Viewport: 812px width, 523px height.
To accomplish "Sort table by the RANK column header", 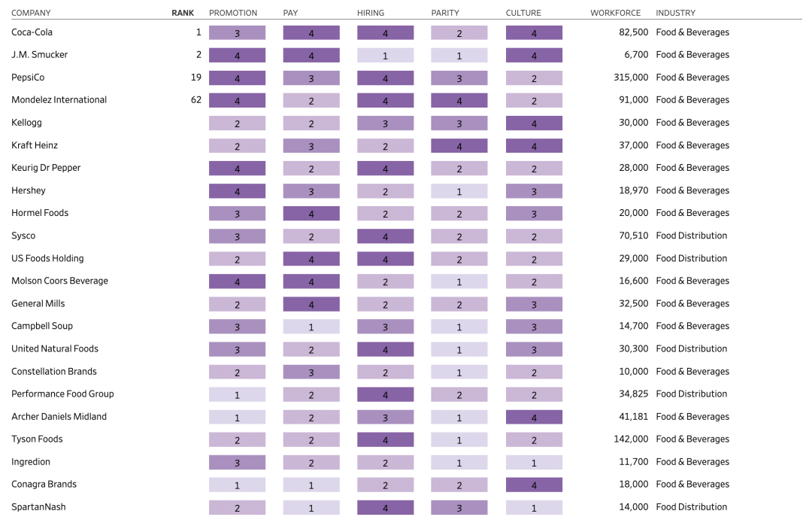I will pyautogui.click(x=183, y=13).
